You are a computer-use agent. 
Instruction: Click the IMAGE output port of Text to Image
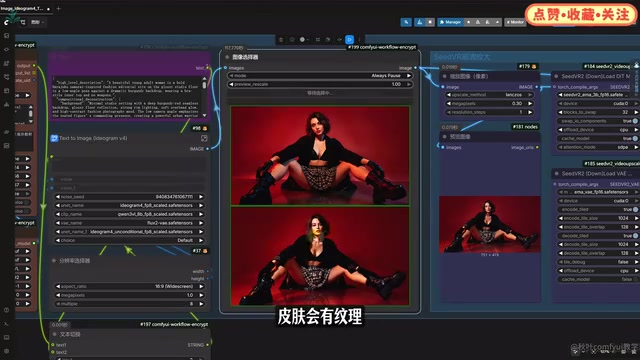tap(208, 149)
